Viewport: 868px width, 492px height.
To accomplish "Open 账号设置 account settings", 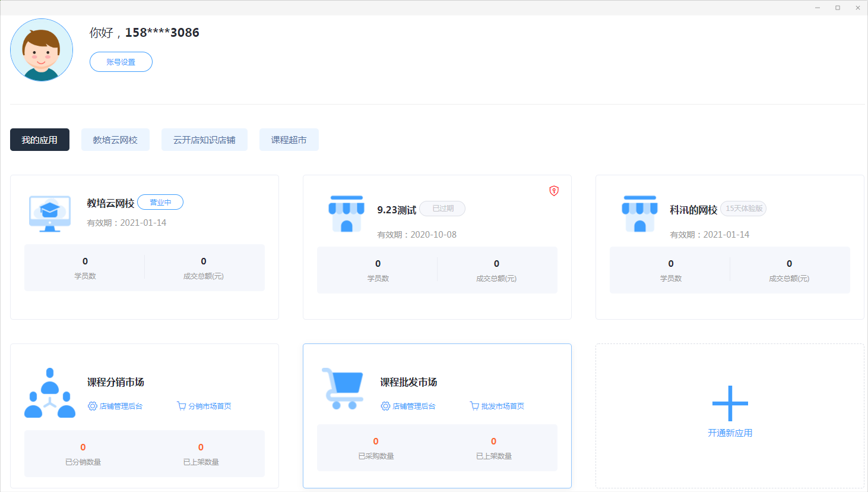I will click(x=121, y=62).
